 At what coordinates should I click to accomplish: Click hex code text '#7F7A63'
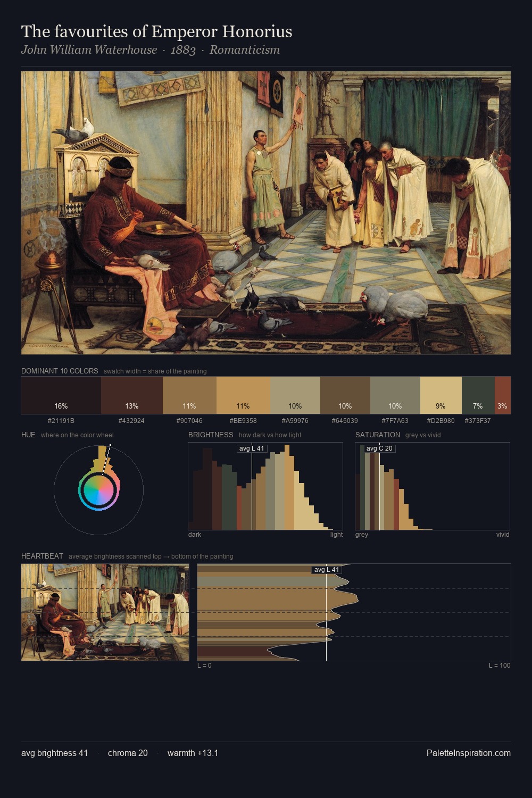[x=395, y=420]
